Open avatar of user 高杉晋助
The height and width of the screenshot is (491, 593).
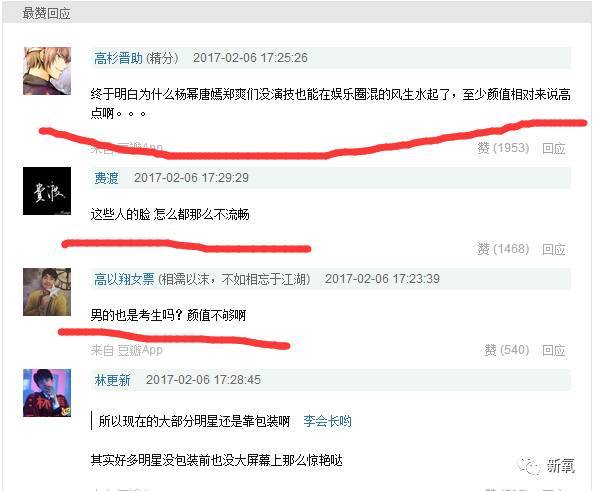[x=47, y=71]
